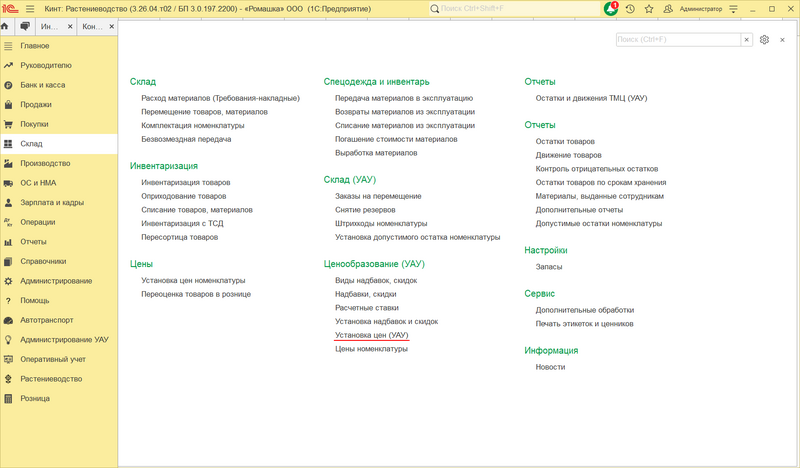Close the Склад functions panel
Screen dimensions: 800x468
pos(782,40)
